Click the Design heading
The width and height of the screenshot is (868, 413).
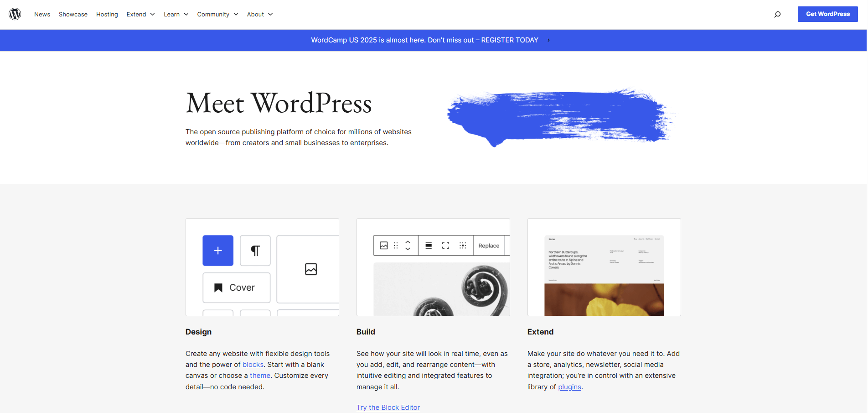pyautogui.click(x=198, y=332)
